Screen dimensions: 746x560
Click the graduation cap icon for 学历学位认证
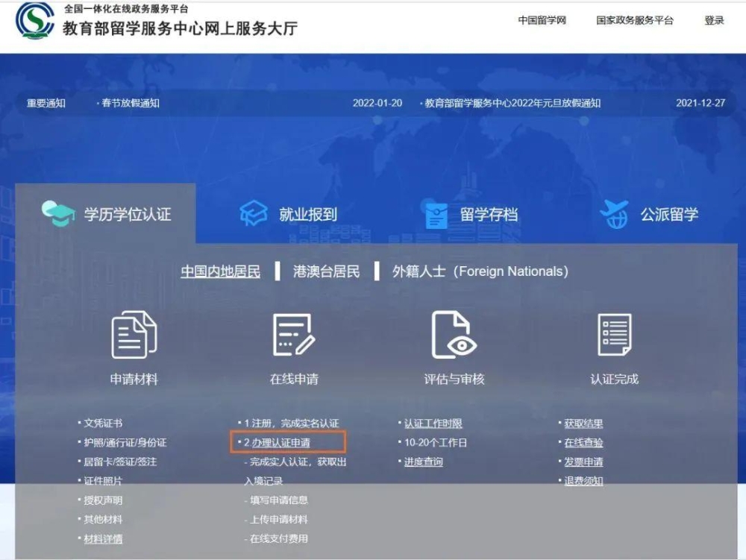point(58,214)
